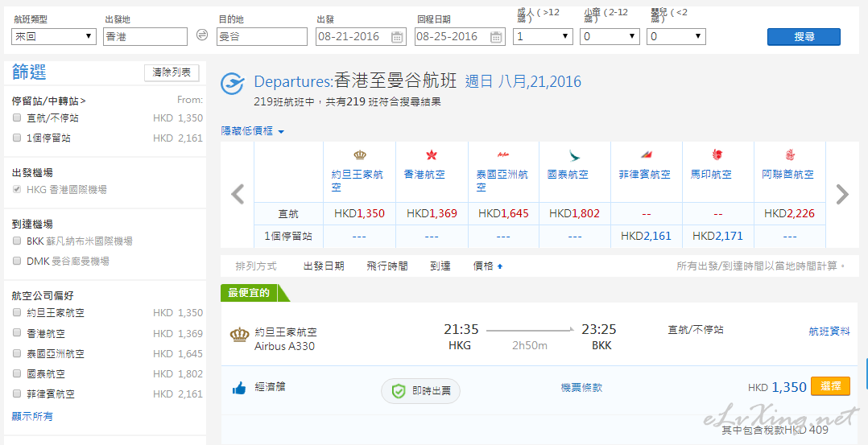The image size is (868, 445).
Task: Show previous airlines with the left arrow
Action: (238, 194)
